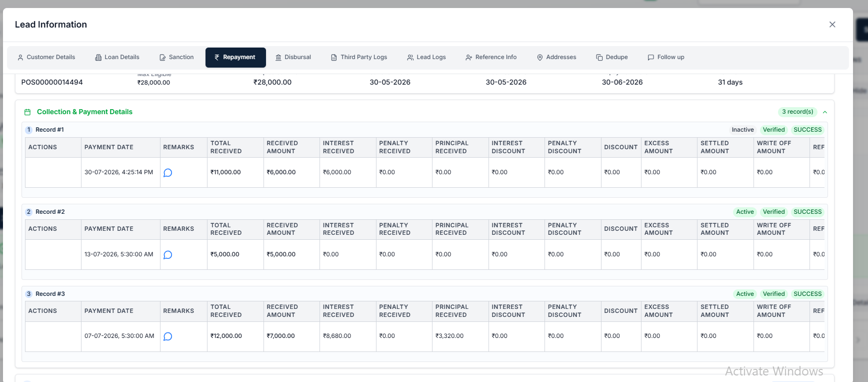Click Verified badge on Record #3
The image size is (868, 382).
coord(773,294)
